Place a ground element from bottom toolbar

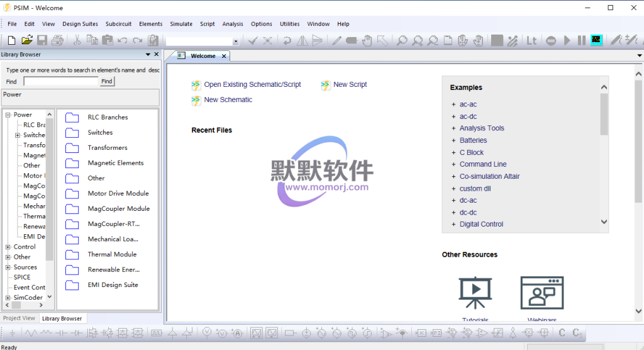(13, 333)
